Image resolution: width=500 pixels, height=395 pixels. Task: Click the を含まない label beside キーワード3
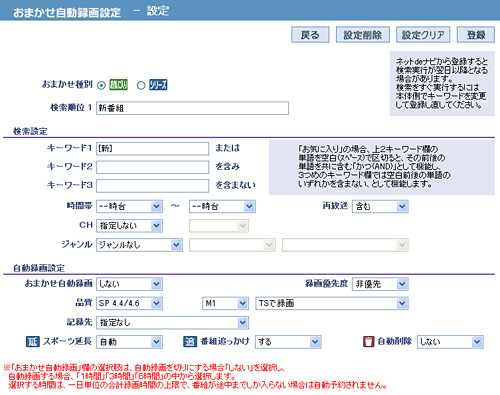(x=235, y=185)
